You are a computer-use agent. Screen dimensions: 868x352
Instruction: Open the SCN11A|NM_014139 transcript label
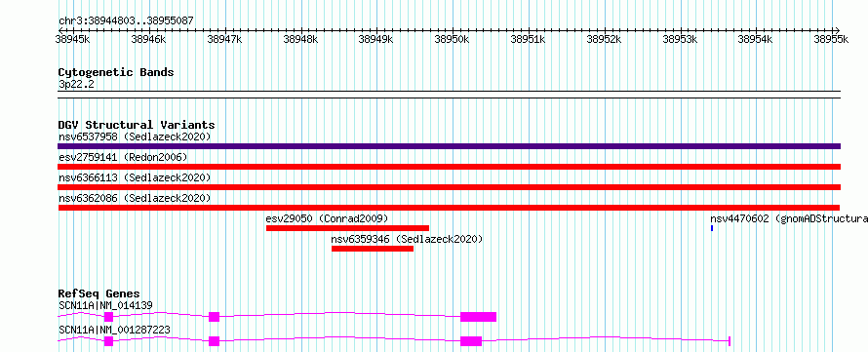[x=105, y=305]
